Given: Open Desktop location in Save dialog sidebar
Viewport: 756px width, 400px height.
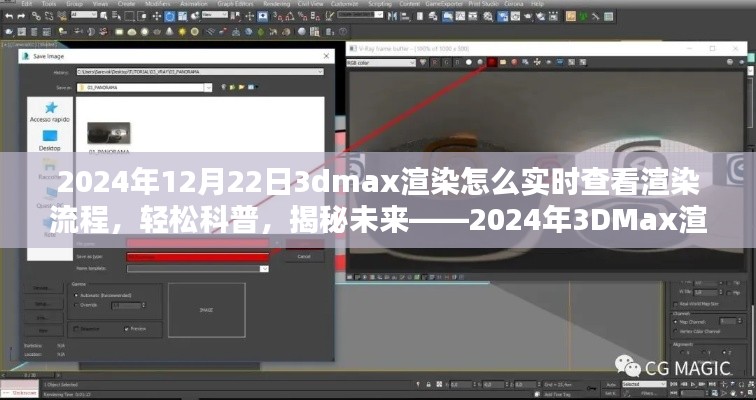Looking at the screenshot, I should coord(50,136).
